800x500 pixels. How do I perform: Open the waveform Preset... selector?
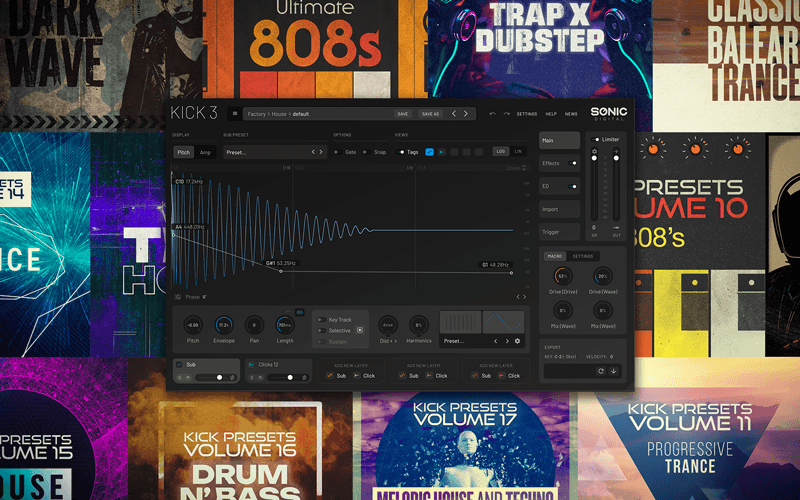click(x=482, y=341)
